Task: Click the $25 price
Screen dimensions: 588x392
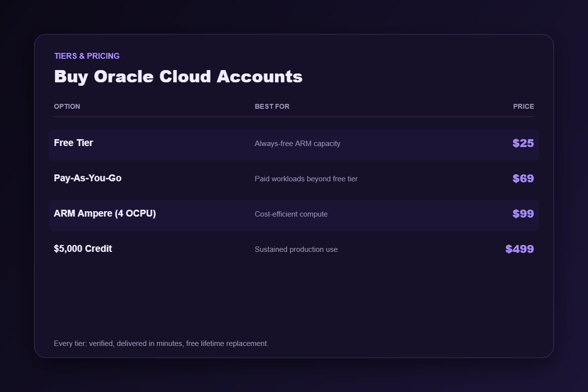Action: point(523,143)
